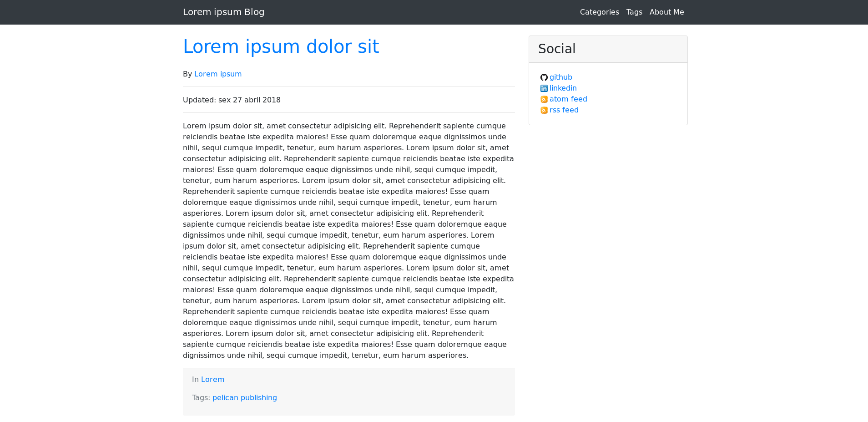Click the Lorem ipsum Blog site title
Viewport: 868px width, 422px height.
(223, 12)
